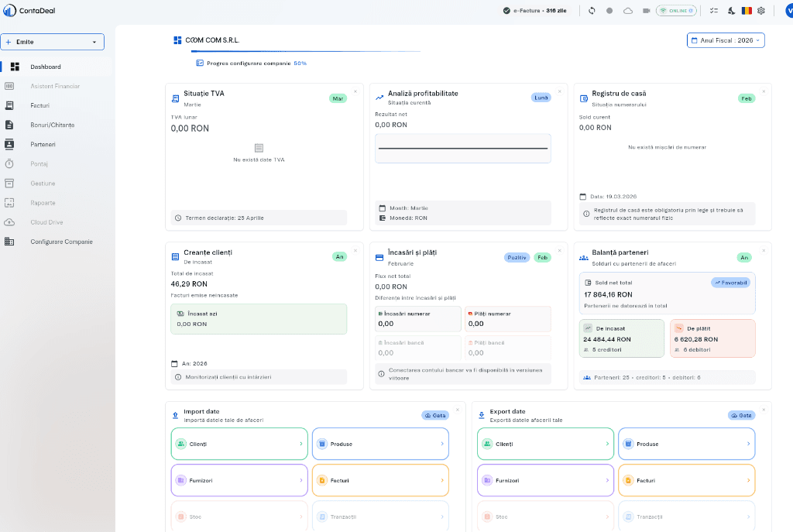Toggle dark mode moon icon
This screenshot has width=793, height=532.
coord(731,11)
